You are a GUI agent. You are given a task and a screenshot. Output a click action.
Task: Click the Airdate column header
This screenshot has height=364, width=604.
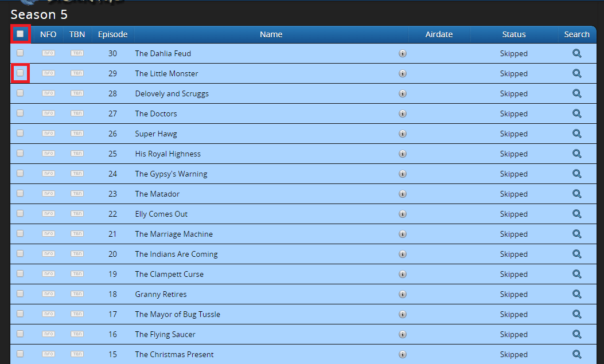pyautogui.click(x=439, y=34)
